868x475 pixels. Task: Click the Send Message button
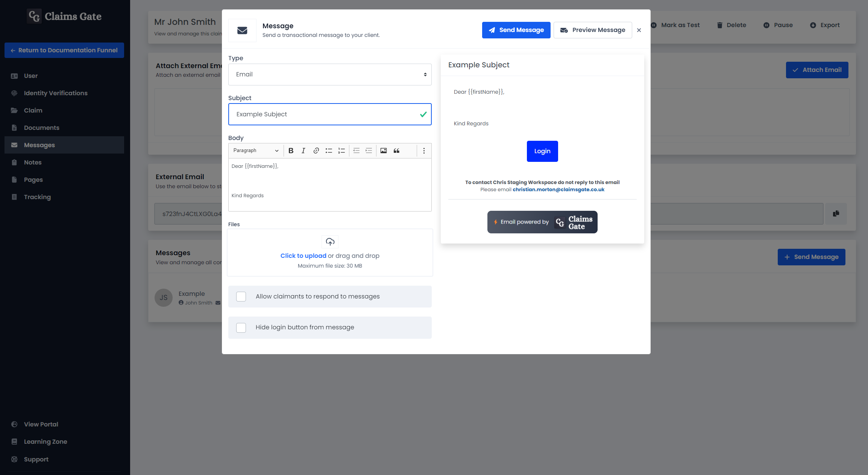pyautogui.click(x=516, y=29)
